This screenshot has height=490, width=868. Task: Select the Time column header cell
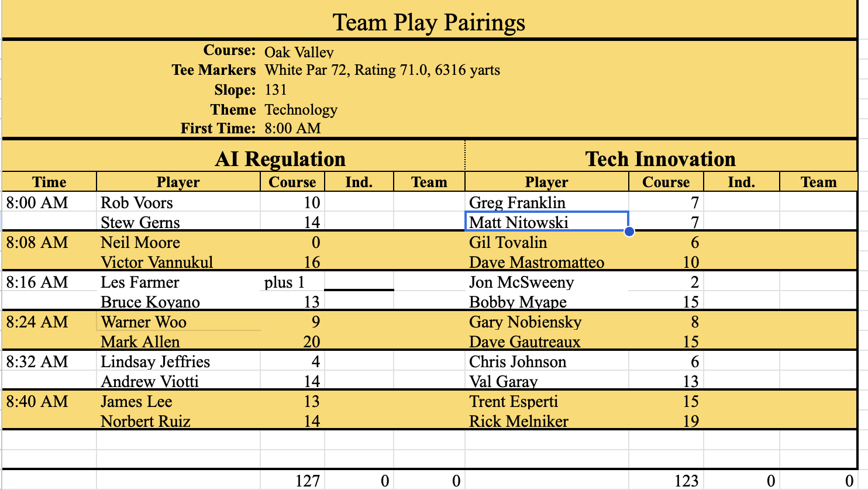point(49,182)
